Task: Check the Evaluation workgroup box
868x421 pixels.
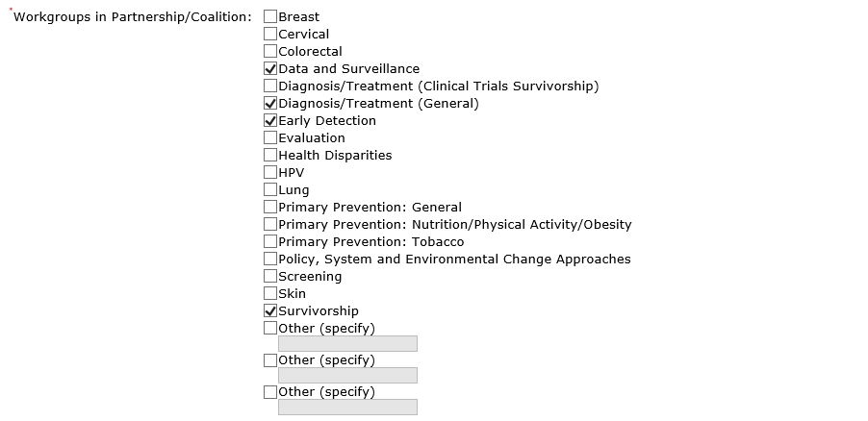Action: coord(270,138)
